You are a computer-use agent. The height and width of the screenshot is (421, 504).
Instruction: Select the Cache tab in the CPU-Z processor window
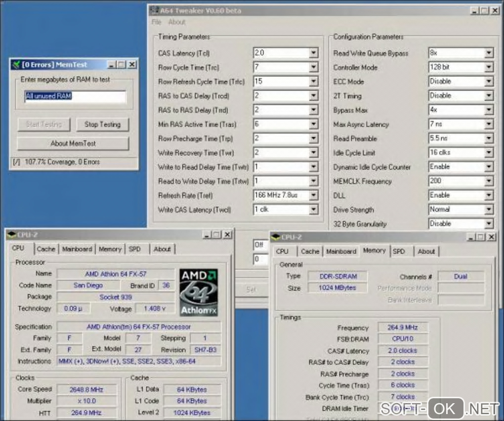coord(46,250)
